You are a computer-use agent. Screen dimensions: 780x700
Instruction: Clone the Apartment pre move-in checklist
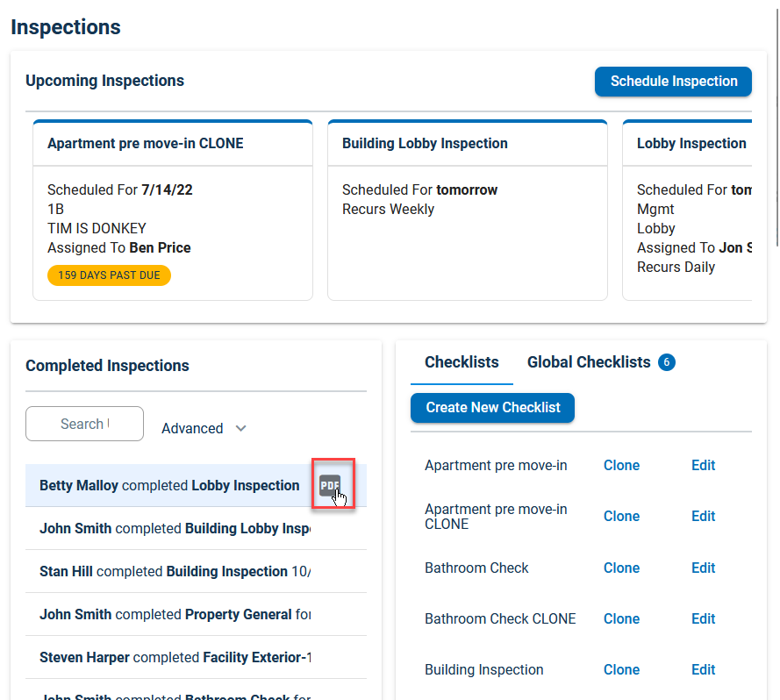pos(621,465)
